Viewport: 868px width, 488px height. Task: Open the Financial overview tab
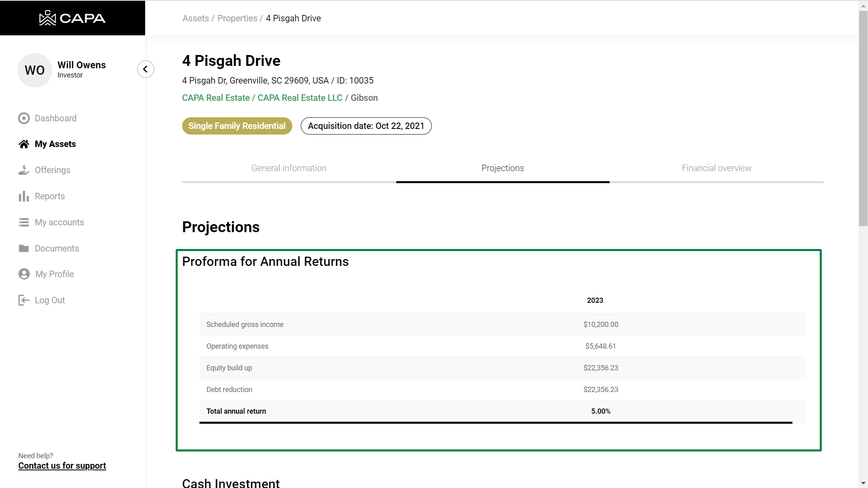click(716, 168)
